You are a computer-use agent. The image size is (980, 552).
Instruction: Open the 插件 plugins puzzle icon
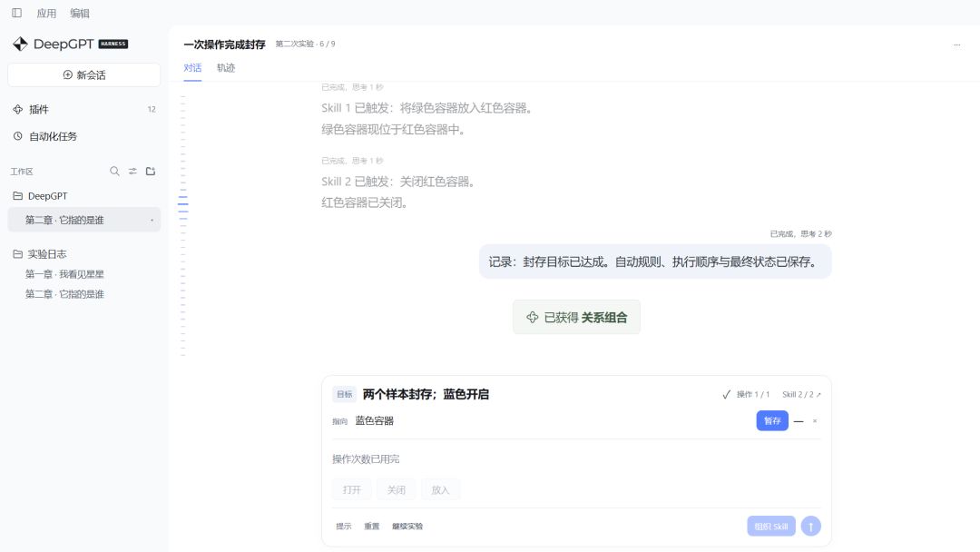click(x=17, y=109)
